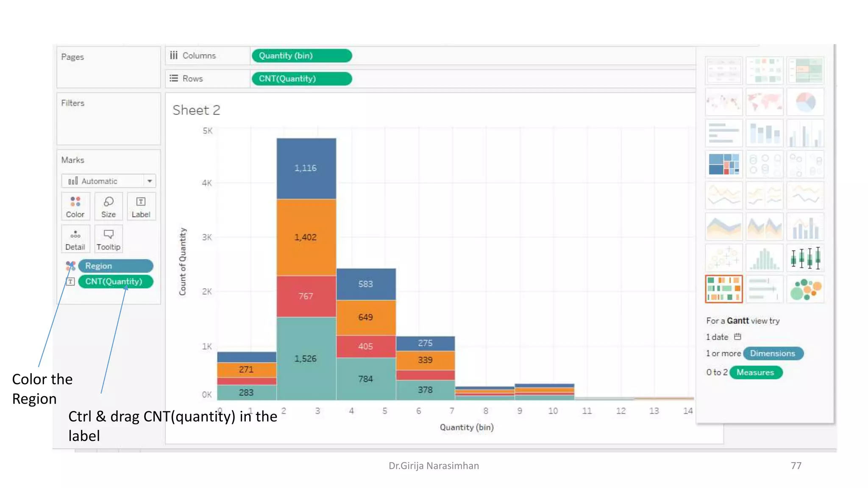Open the Color marks card button
Image resolution: width=868 pixels, height=488 pixels.
(75, 206)
